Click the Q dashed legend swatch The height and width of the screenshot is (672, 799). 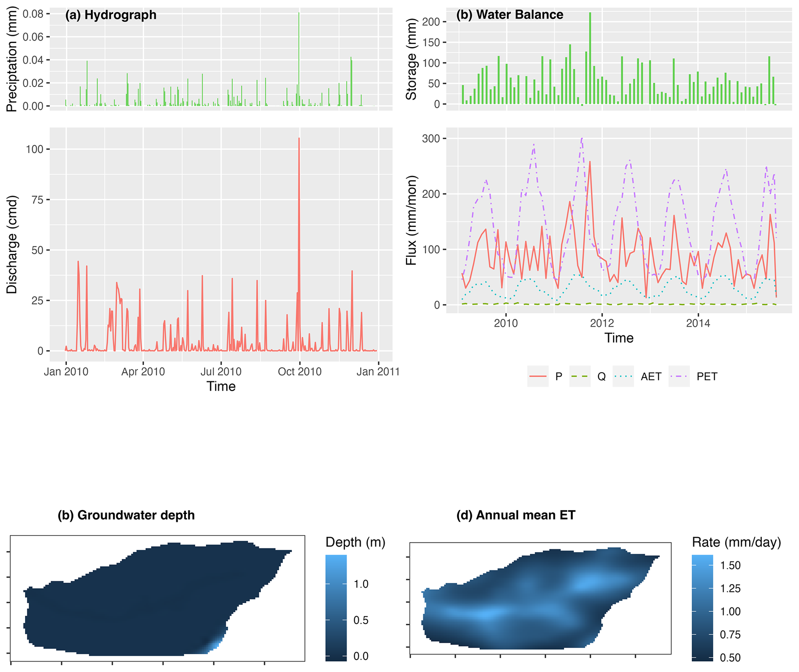click(579, 376)
